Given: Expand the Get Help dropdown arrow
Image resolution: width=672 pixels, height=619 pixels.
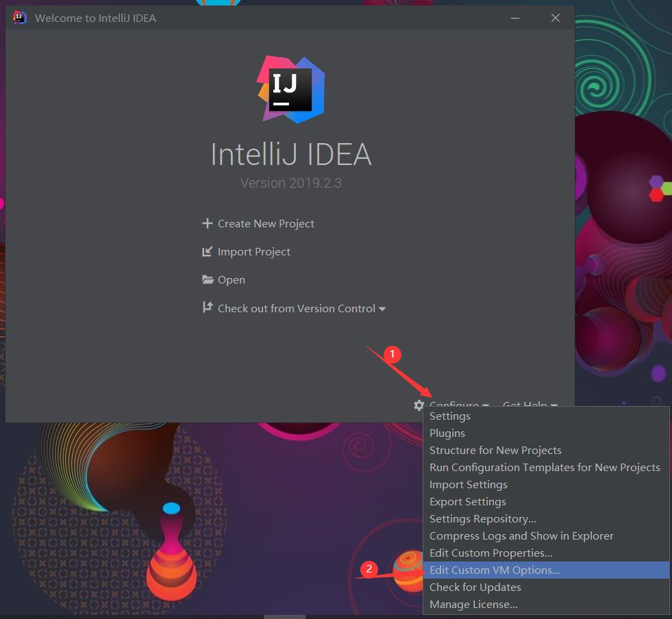Looking at the screenshot, I should tap(554, 405).
